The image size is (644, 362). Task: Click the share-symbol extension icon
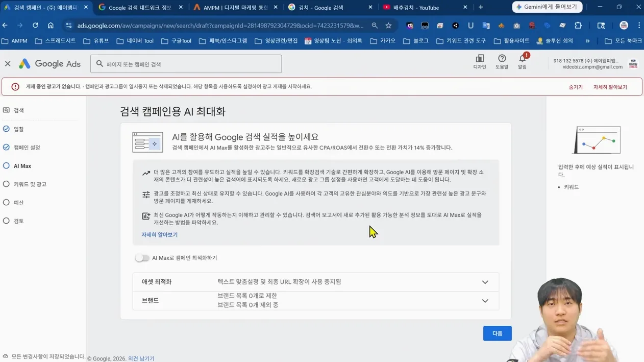455,26
